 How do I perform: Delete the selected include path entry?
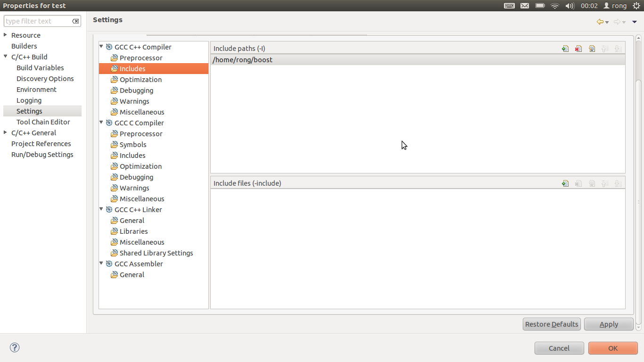pyautogui.click(x=578, y=49)
